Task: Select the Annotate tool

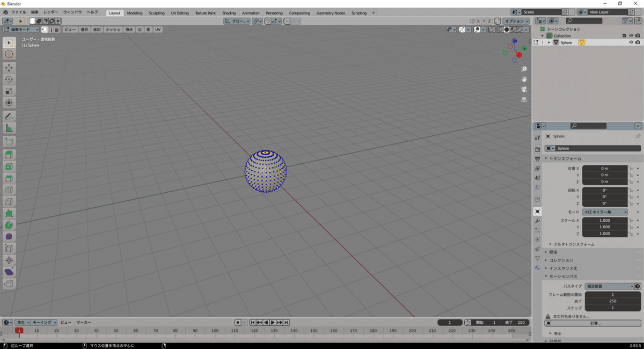Action: coord(9,116)
